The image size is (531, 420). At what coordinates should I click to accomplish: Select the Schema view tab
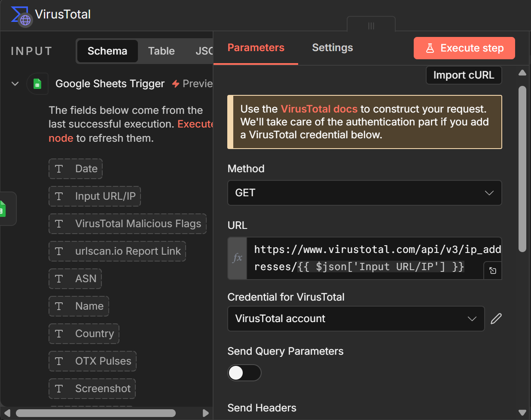pyautogui.click(x=107, y=51)
